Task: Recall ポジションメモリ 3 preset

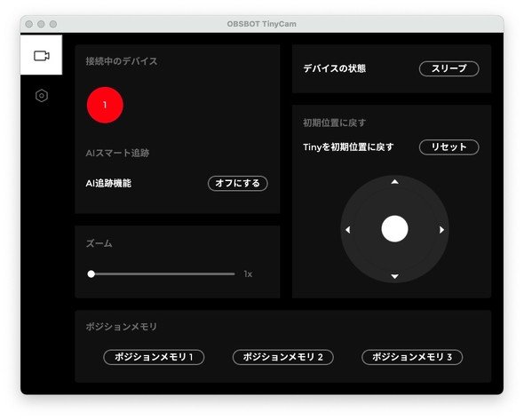Action: [x=412, y=357]
